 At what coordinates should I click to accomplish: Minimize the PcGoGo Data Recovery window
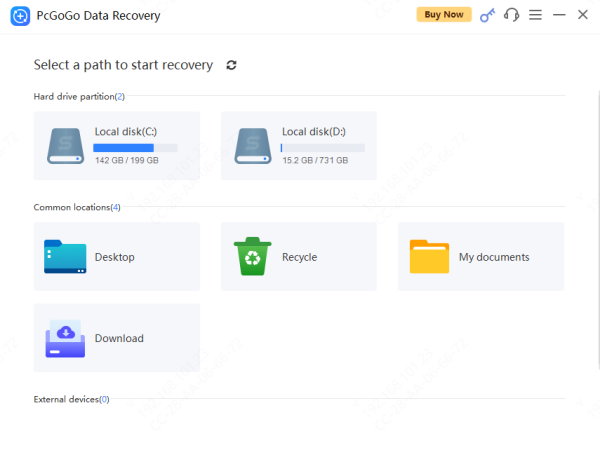tap(559, 15)
